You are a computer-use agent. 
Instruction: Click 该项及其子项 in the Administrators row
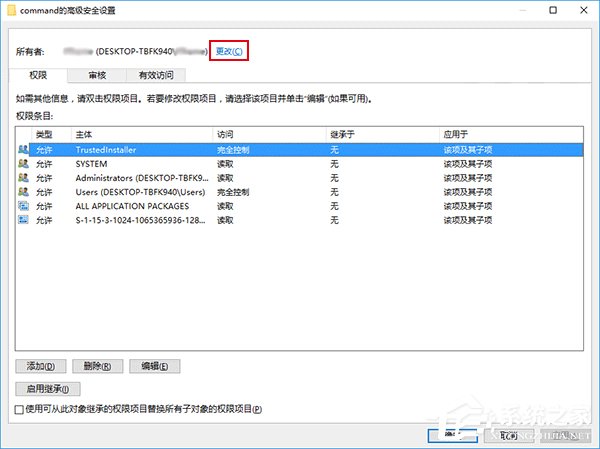pos(468,178)
